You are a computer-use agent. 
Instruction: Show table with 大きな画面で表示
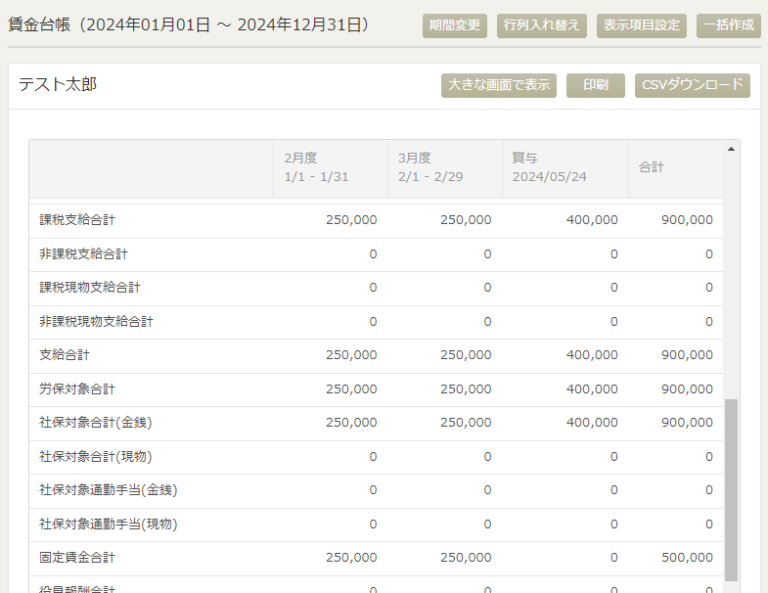coord(498,85)
